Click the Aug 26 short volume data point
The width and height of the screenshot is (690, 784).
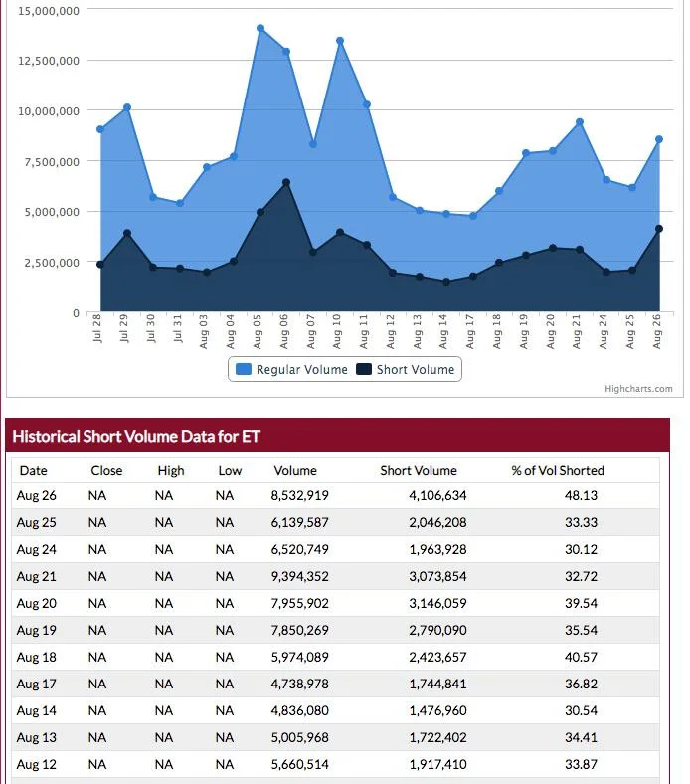tap(659, 229)
